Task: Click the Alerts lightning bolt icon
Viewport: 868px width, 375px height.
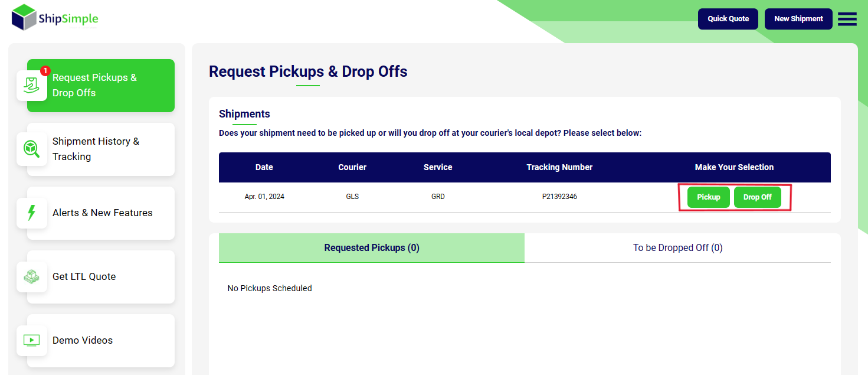Action: coord(32,213)
